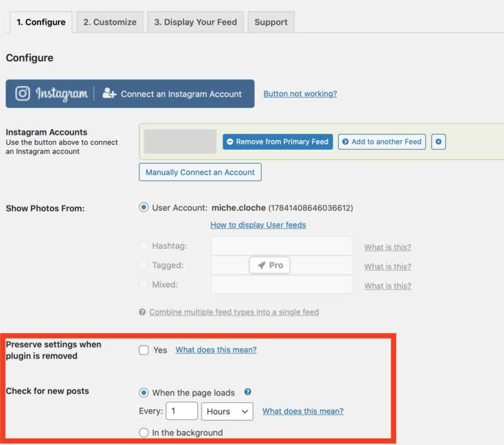This screenshot has width=504, height=445.
Task: Go to the 3. Display Your Feed tab
Action: (x=195, y=22)
